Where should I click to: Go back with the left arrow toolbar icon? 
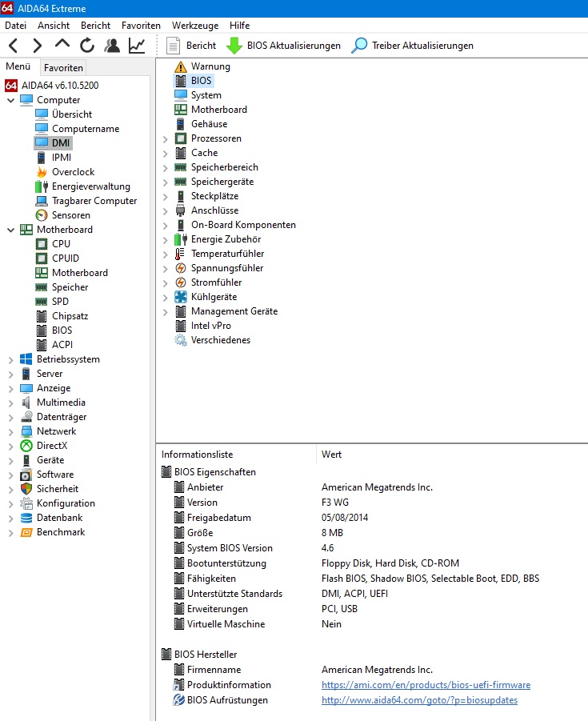(x=14, y=46)
